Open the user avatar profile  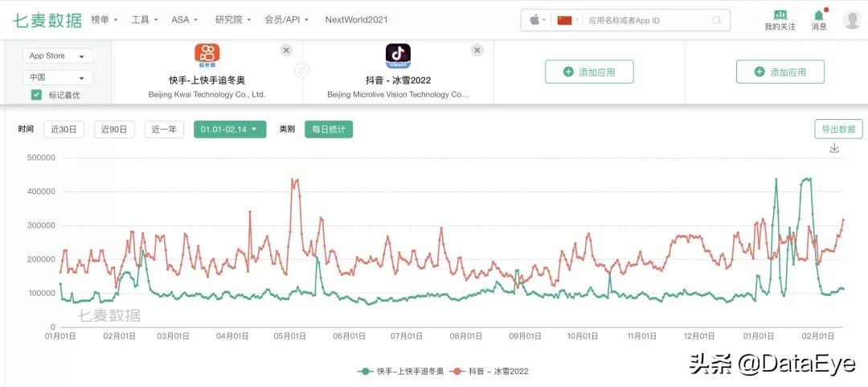[851, 20]
